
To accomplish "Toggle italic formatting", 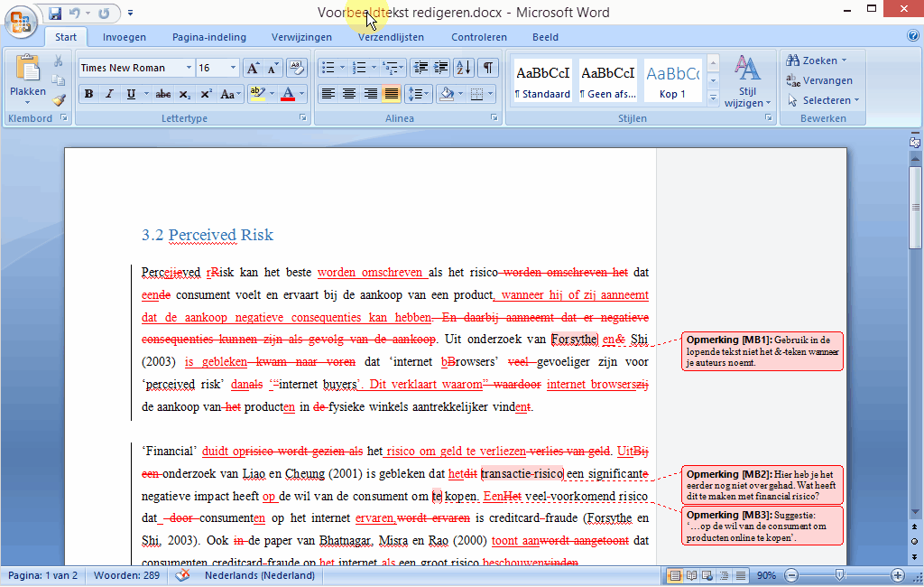I will [109, 94].
